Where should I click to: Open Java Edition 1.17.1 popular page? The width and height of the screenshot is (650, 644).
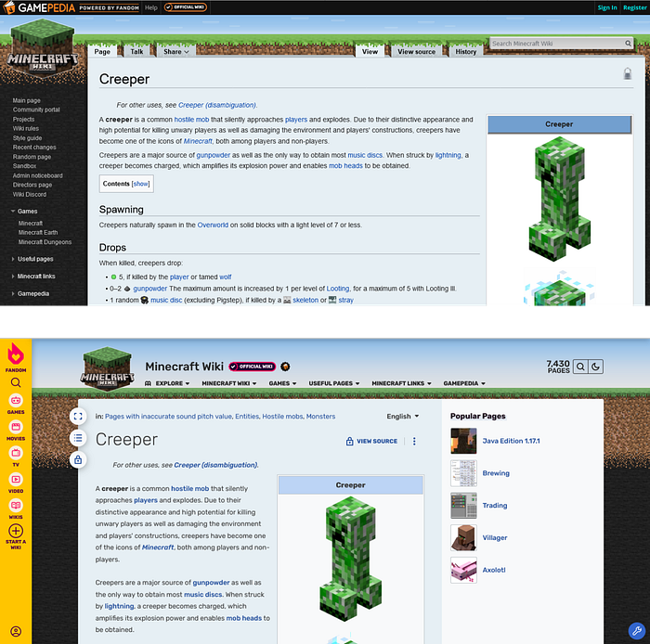[x=511, y=441]
